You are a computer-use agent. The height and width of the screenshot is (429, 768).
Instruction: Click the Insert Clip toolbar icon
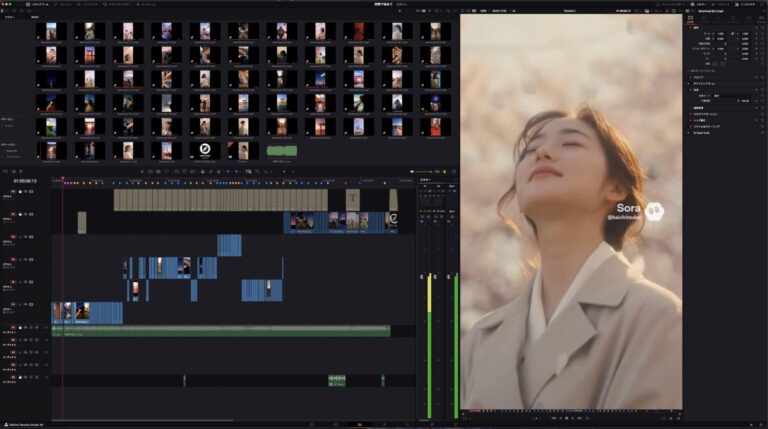click(x=176, y=171)
